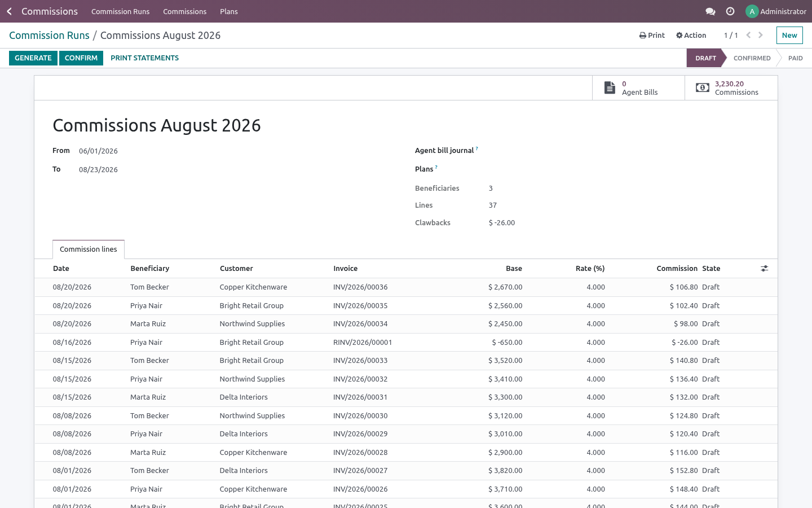
Task: Select the Draft status stage
Action: (705, 58)
